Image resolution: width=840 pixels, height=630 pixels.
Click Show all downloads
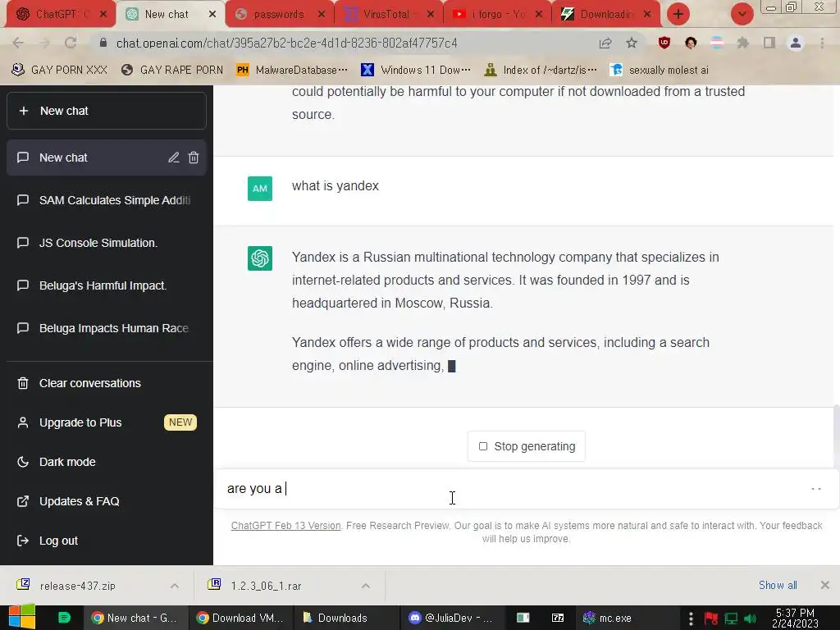click(778, 585)
